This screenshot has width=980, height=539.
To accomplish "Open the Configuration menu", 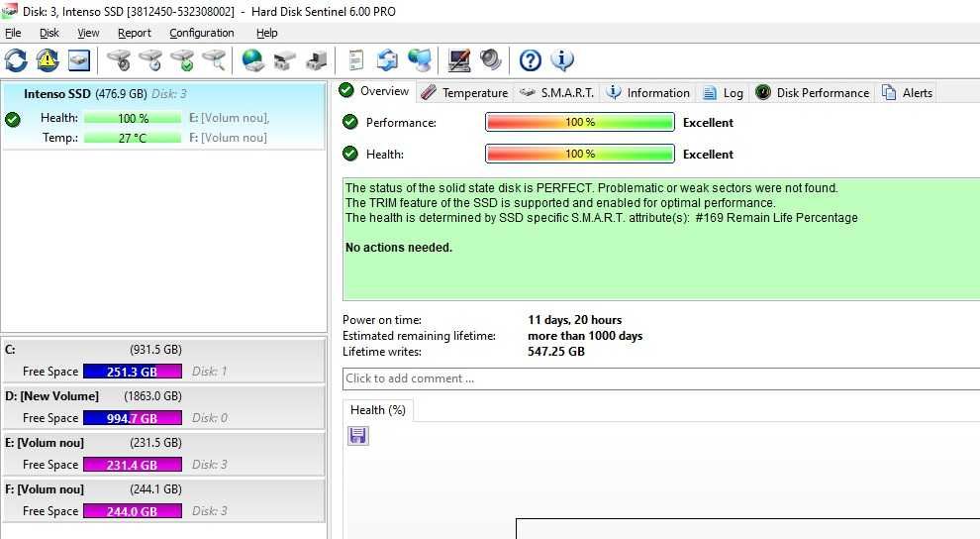I will point(201,33).
